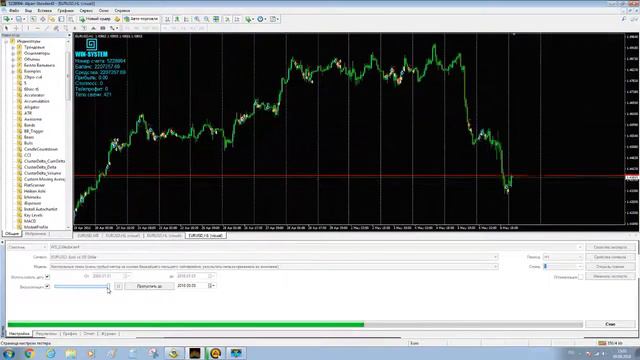Switch chart to bar chart icon

tap(167, 19)
